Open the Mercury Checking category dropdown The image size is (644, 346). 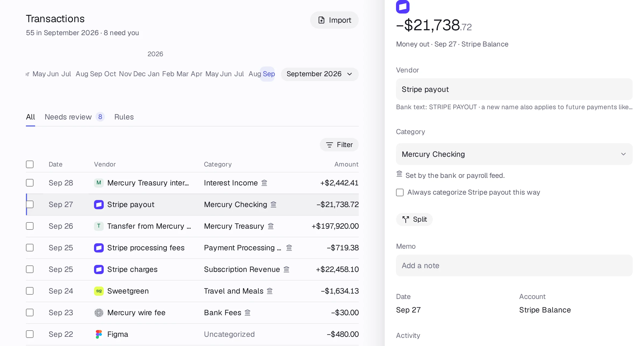514,154
